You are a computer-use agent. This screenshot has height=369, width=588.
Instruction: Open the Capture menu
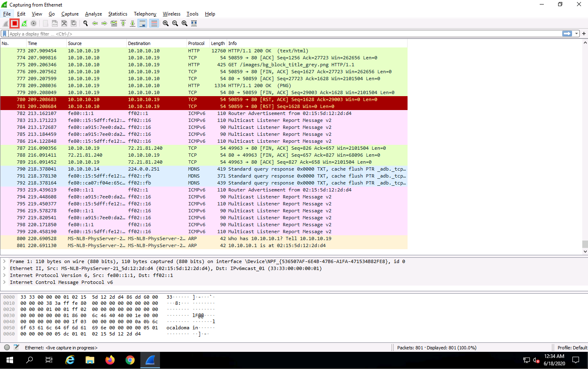70,14
